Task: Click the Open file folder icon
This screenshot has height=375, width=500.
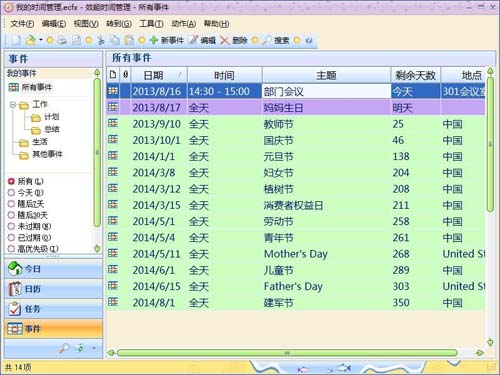Action: (30, 40)
